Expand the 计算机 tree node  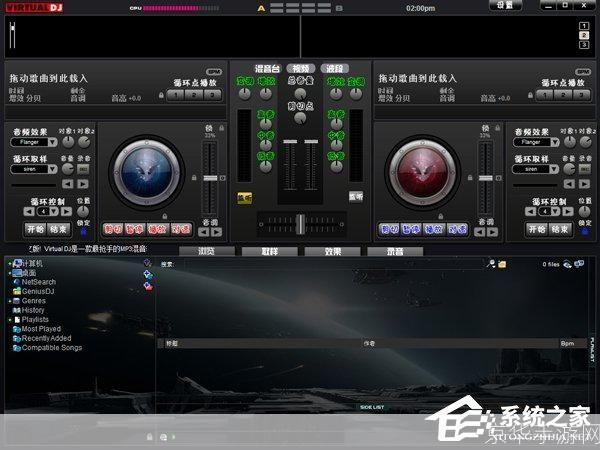pyautogui.click(x=10, y=263)
